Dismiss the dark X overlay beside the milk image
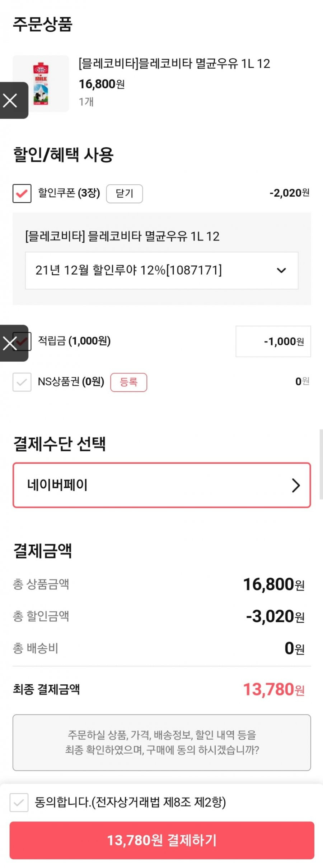Image resolution: width=323 pixels, height=868 pixels. pos(14,100)
